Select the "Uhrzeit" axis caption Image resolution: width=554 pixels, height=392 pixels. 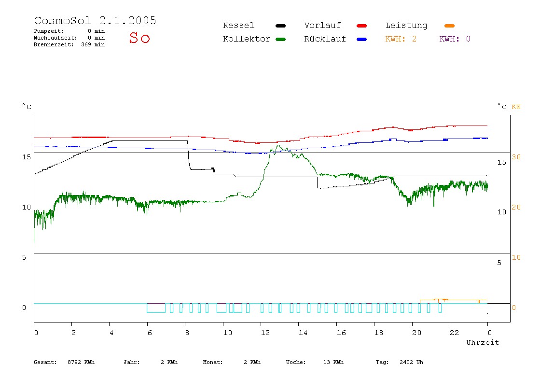coord(483,342)
